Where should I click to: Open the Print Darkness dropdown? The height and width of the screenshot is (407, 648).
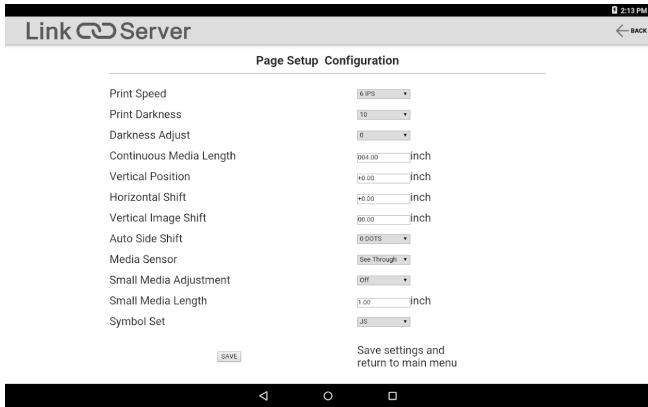[384, 114]
